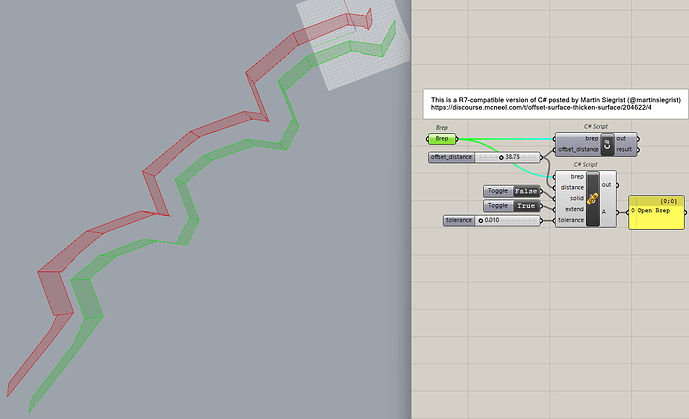Click the Brep parameter output grip
Viewport: 689px width, 419px height.
(x=457, y=139)
